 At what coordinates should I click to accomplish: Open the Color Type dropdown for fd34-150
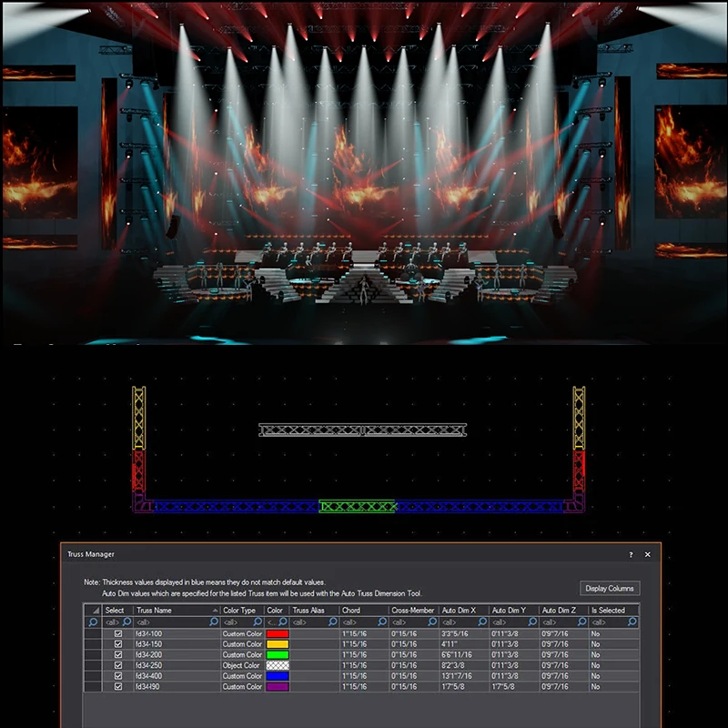tap(242, 644)
